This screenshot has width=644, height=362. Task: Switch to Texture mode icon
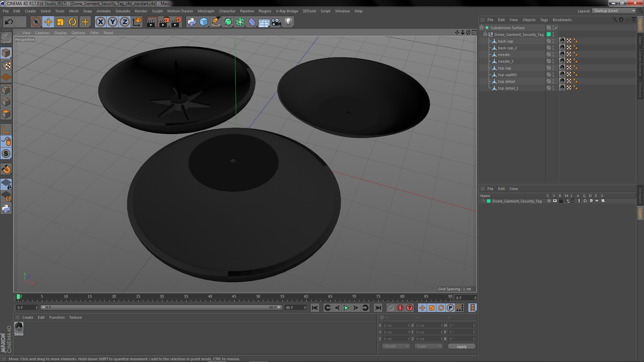tap(6, 65)
